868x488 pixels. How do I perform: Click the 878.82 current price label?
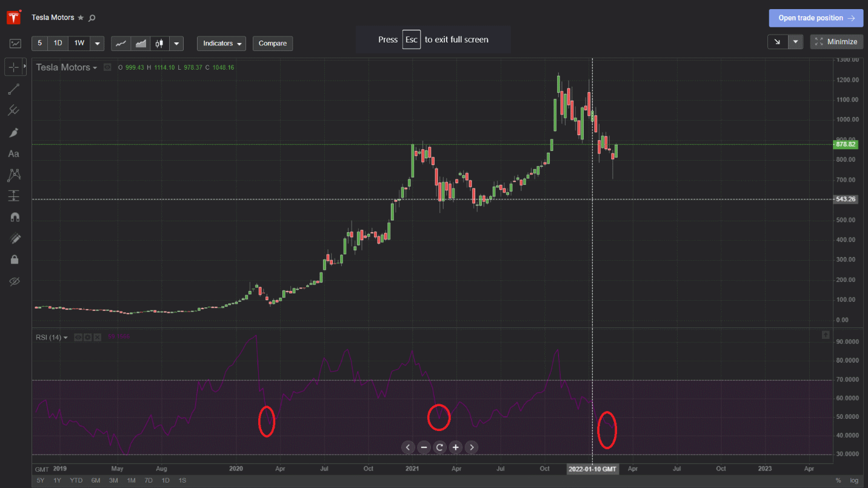coord(845,144)
